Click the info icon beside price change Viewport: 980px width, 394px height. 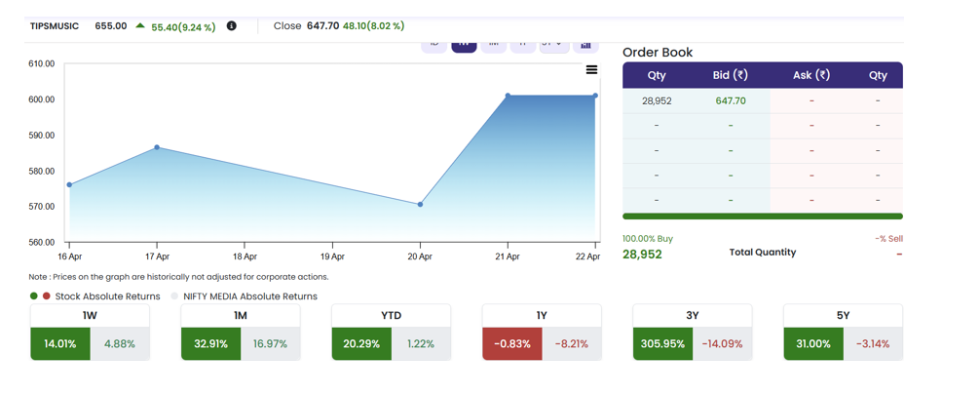pyautogui.click(x=232, y=26)
